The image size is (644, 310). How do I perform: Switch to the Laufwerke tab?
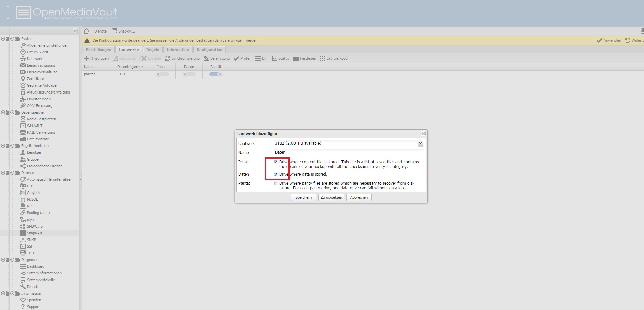[x=129, y=50]
